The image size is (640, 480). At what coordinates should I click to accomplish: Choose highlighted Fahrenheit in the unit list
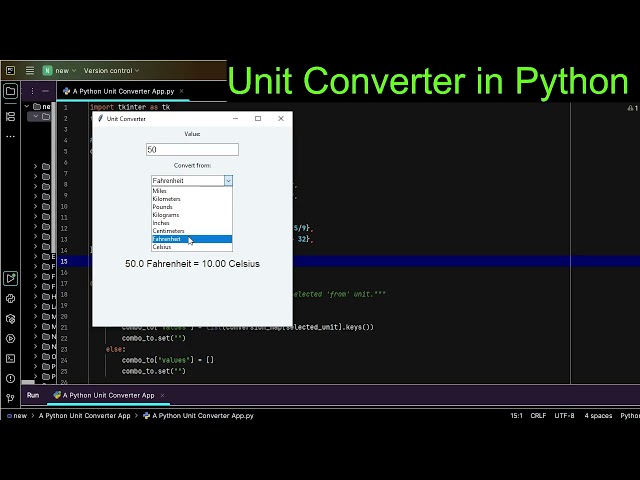click(x=192, y=239)
